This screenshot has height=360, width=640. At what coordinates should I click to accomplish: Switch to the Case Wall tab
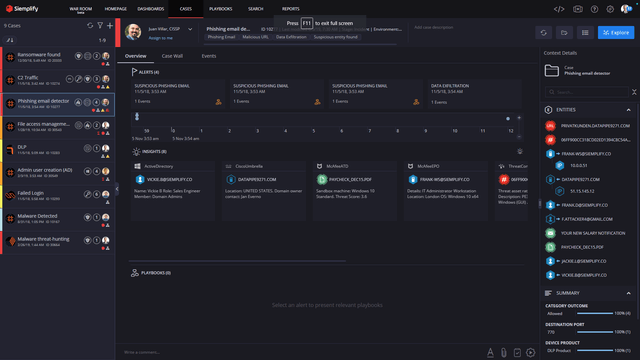172,56
